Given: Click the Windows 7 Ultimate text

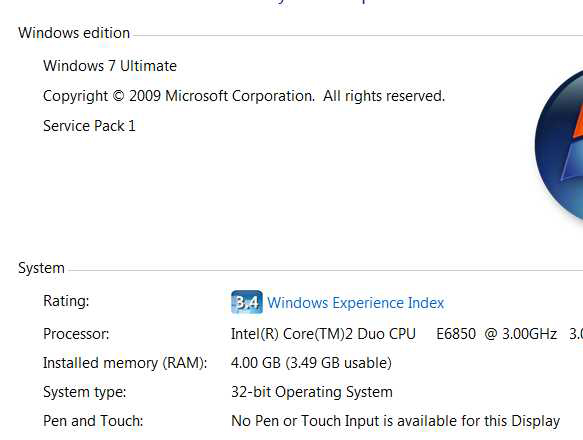Looking at the screenshot, I should point(110,66).
